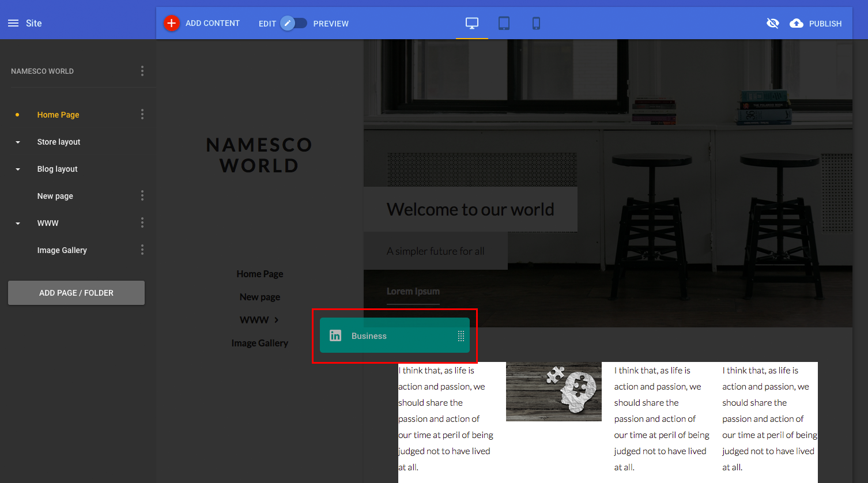Click the NAMESCO WORLD site title
Image resolution: width=868 pixels, height=483 pixels.
pyautogui.click(x=42, y=71)
